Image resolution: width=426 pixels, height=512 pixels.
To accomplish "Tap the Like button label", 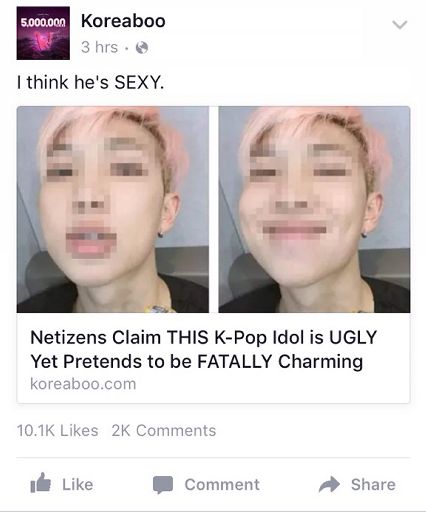I will pyautogui.click(x=78, y=484).
